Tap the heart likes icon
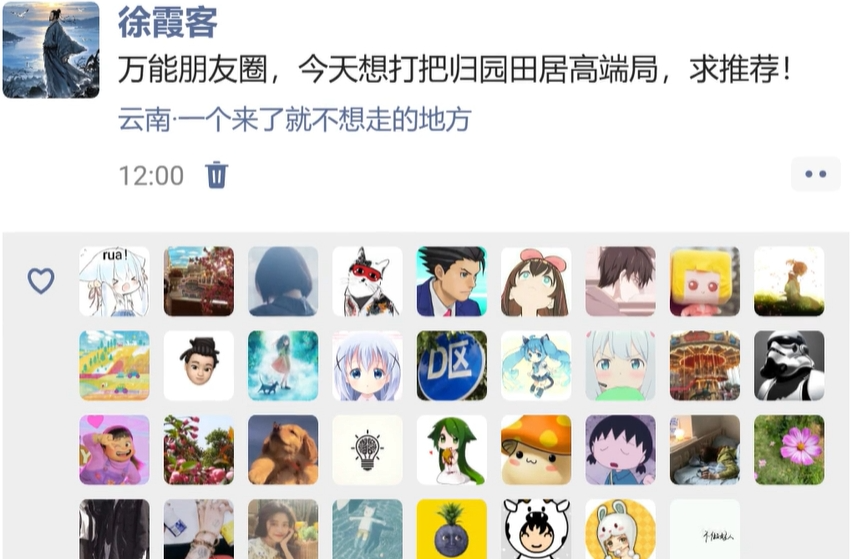Screen dimensions: 859x559 pyautogui.click(x=41, y=281)
